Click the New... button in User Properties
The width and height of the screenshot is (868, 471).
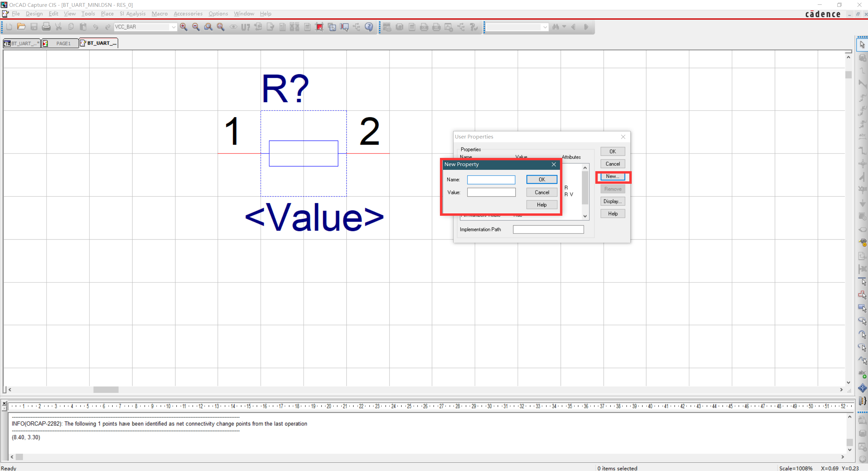pos(612,176)
